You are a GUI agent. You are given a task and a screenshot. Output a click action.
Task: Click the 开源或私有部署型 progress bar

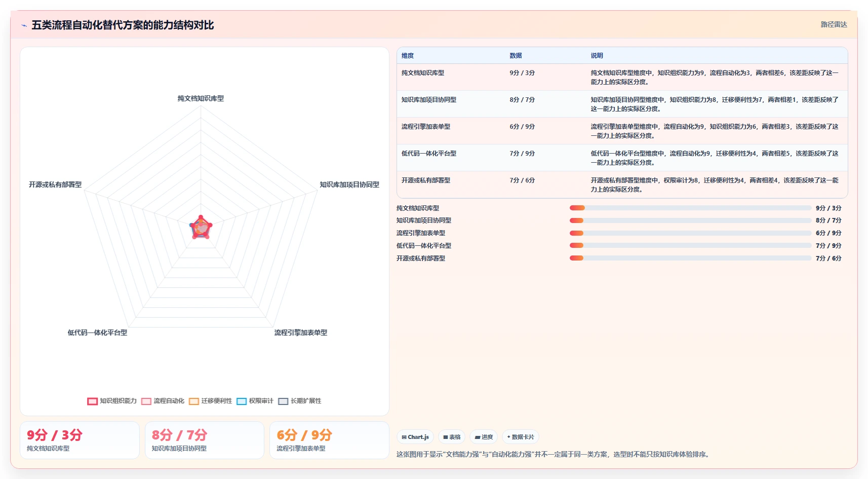[x=690, y=258]
